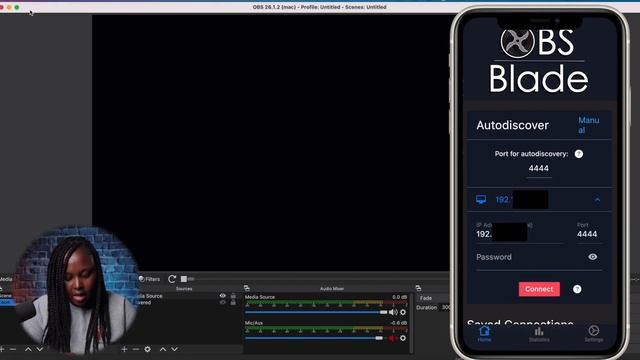Move selected source up

(163, 349)
